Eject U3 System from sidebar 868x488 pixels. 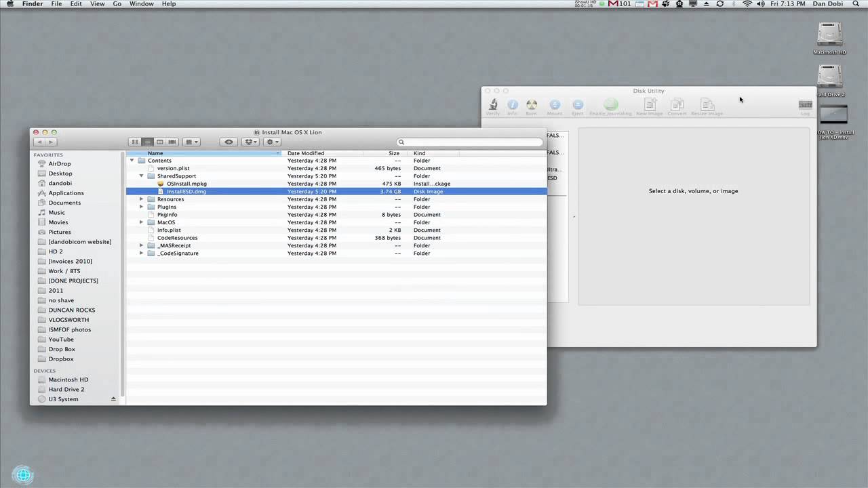coord(113,399)
